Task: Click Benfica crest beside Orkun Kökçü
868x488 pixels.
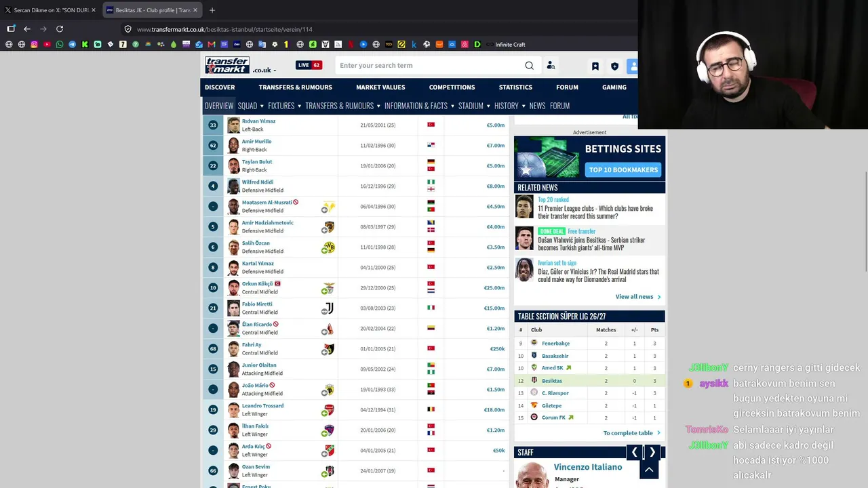Action: coord(328,288)
